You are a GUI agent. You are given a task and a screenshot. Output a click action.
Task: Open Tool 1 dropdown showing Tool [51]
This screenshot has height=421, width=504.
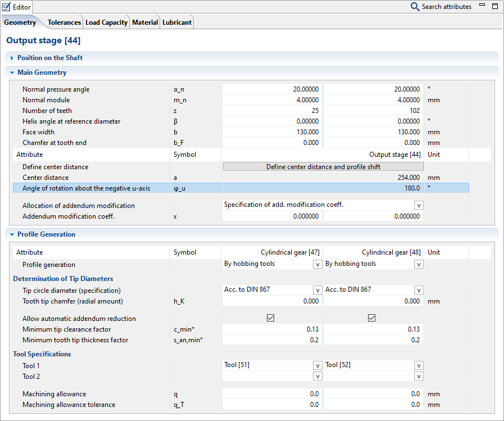[317, 365]
